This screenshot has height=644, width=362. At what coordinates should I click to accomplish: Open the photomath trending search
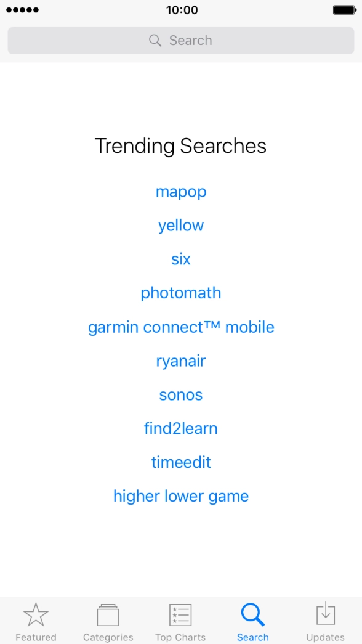click(x=181, y=293)
